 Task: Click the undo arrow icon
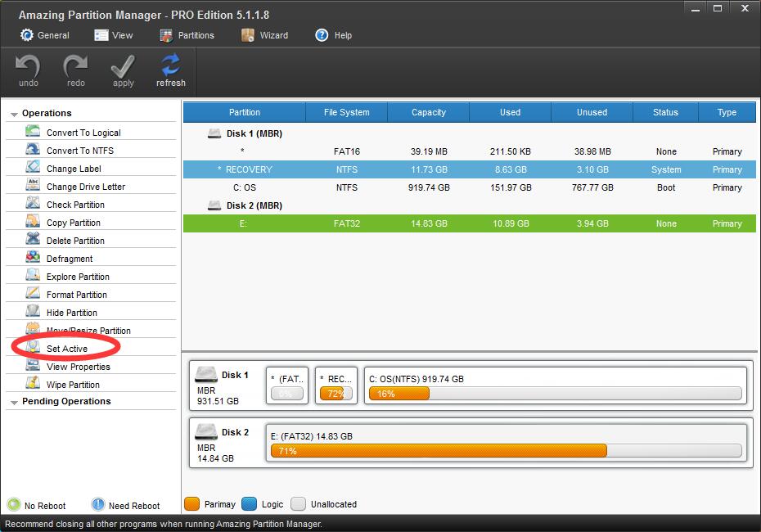pyautogui.click(x=28, y=65)
